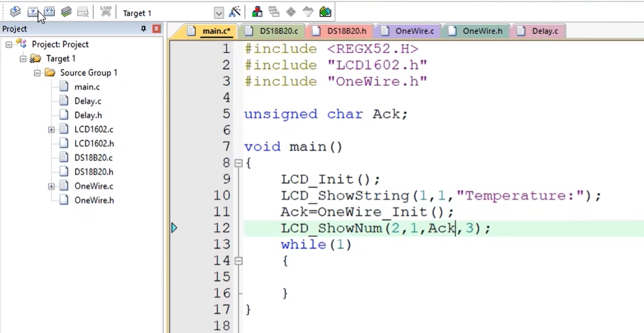
Task: Collapse the Project: Project root node
Action: click(x=9, y=44)
